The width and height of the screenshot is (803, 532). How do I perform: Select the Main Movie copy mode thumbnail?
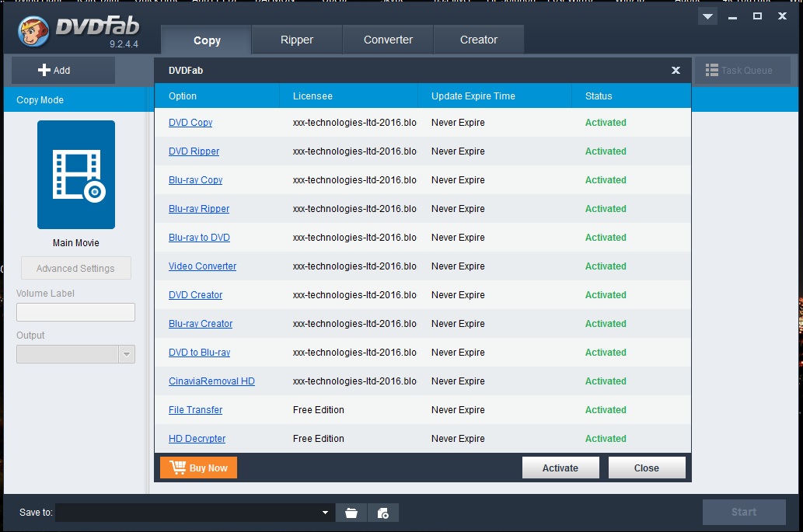pos(76,175)
